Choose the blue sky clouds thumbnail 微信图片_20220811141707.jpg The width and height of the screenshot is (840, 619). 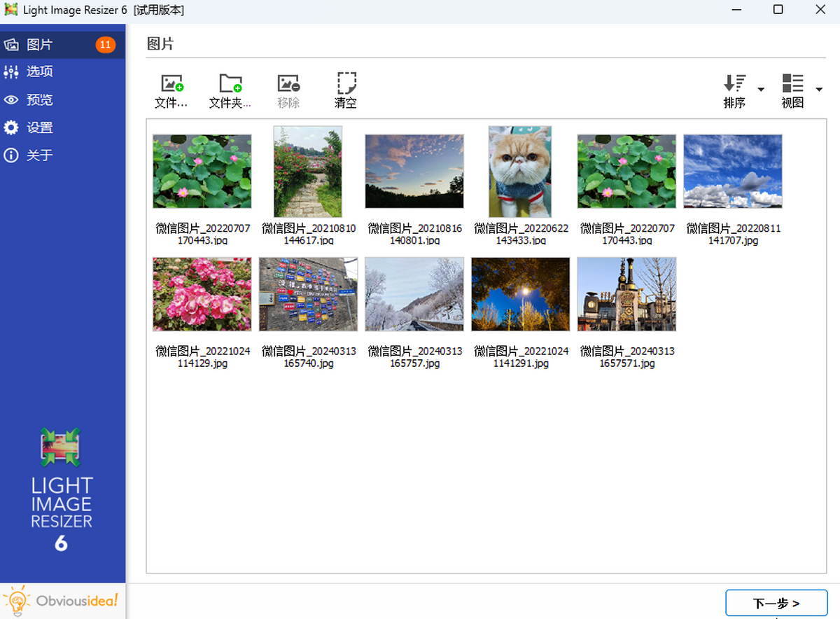click(733, 172)
